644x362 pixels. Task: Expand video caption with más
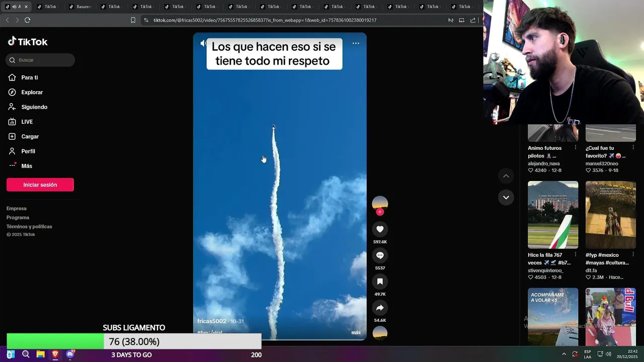(356, 333)
